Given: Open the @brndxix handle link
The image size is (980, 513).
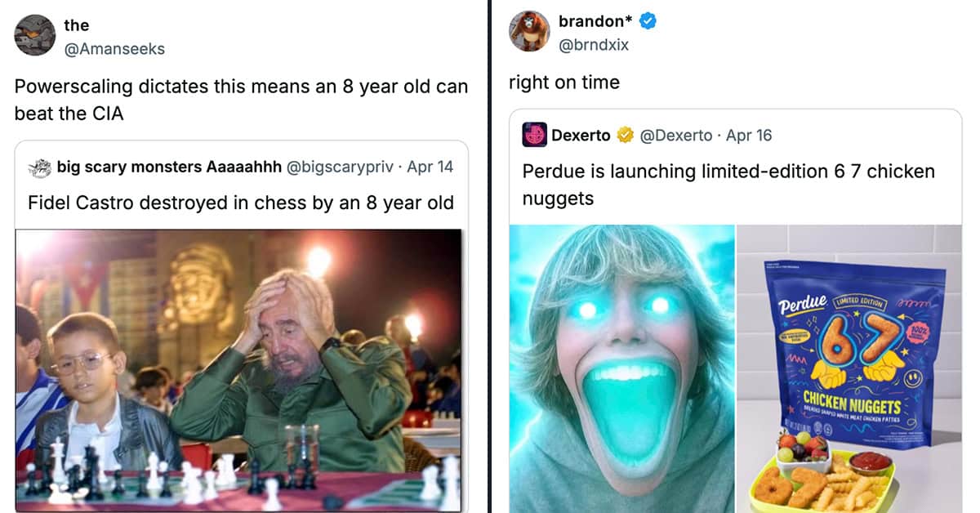Looking at the screenshot, I should coord(594,45).
